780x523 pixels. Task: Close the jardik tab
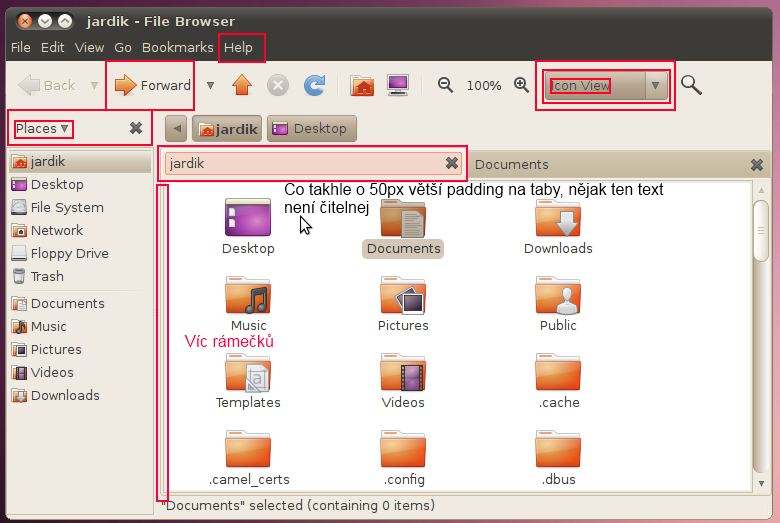[452, 163]
